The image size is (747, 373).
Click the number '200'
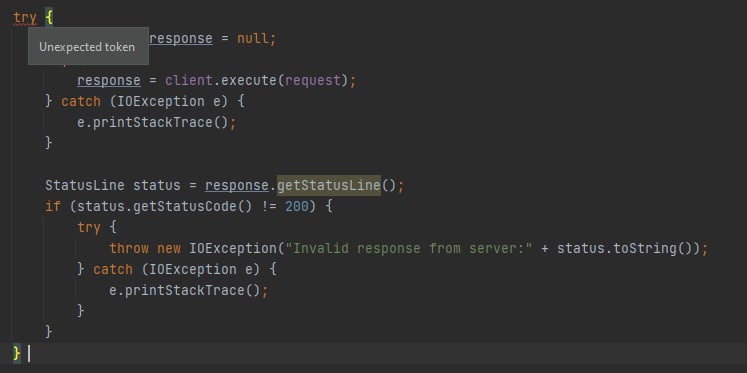click(297, 206)
